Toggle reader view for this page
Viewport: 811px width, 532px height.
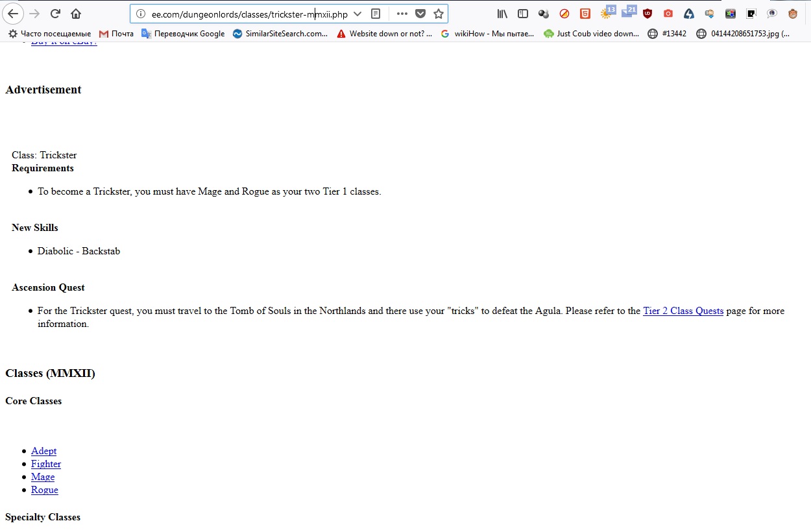pos(376,14)
